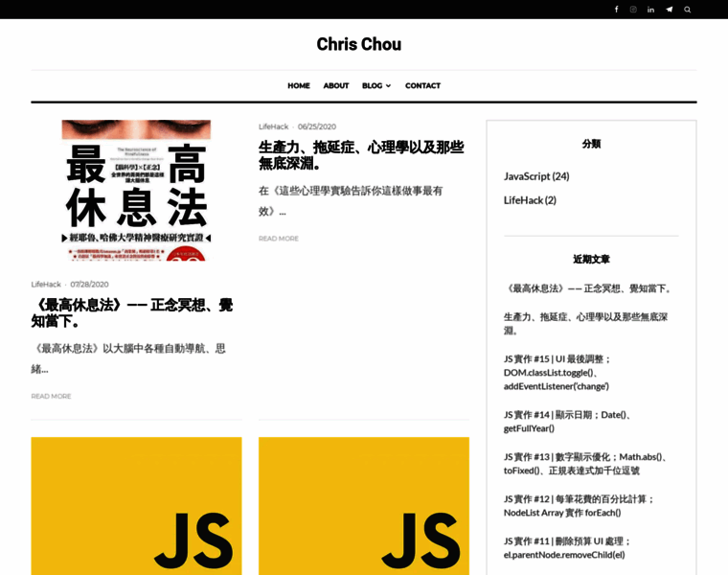Click the date 06/25/2020
This screenshot has width=728, height=575.
(317, 126)
